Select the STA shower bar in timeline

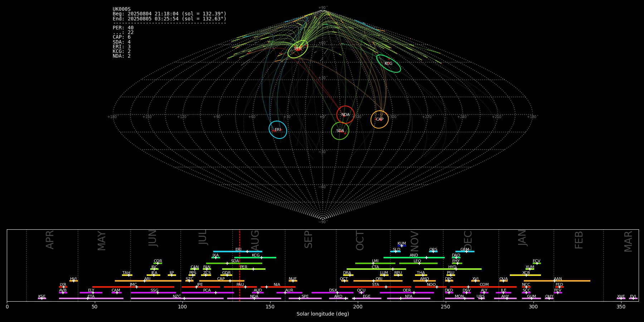click(375, 287)
